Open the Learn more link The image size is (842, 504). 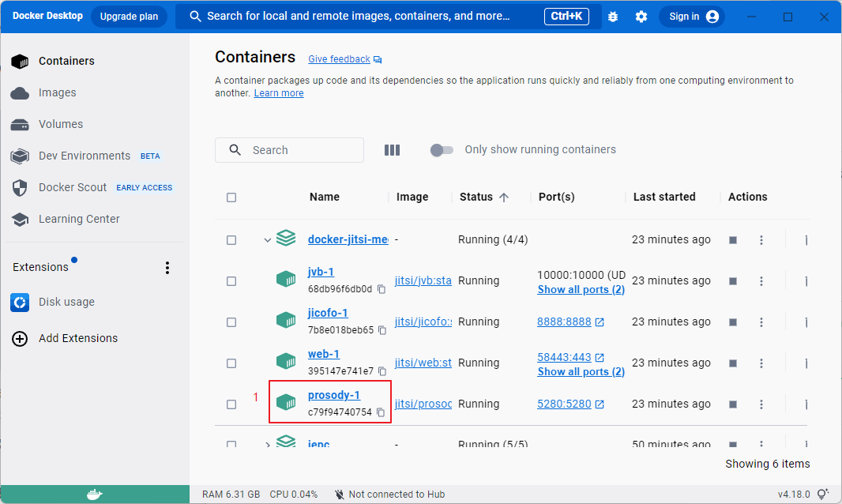pyautogui.click(x=279, y=93)
